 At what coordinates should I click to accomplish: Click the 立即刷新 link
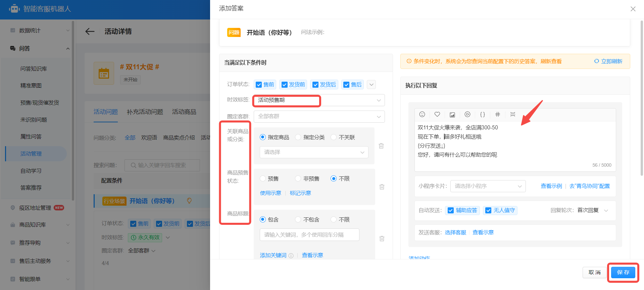[611, 61]
